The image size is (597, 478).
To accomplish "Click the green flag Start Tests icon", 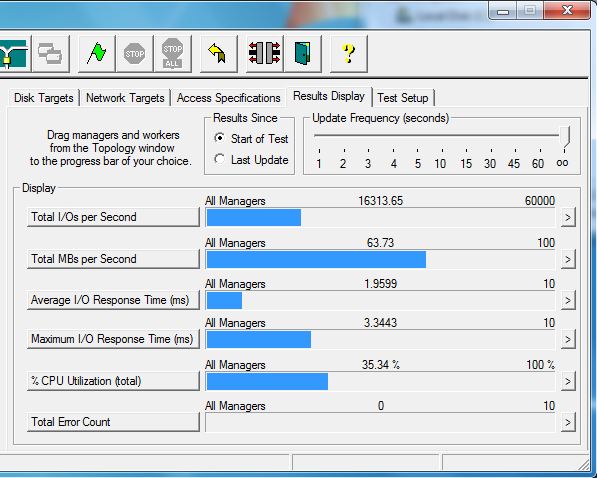I will pos(97,54).
